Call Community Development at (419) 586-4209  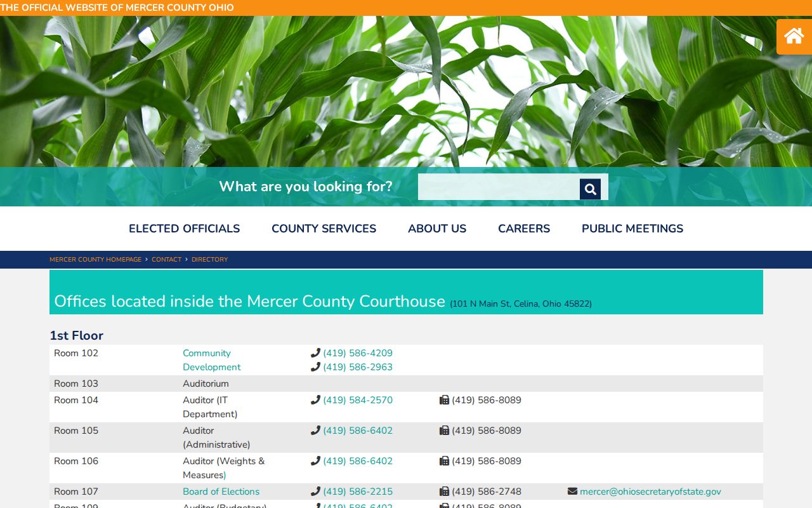pyautogui.click(x=358, y=353)
